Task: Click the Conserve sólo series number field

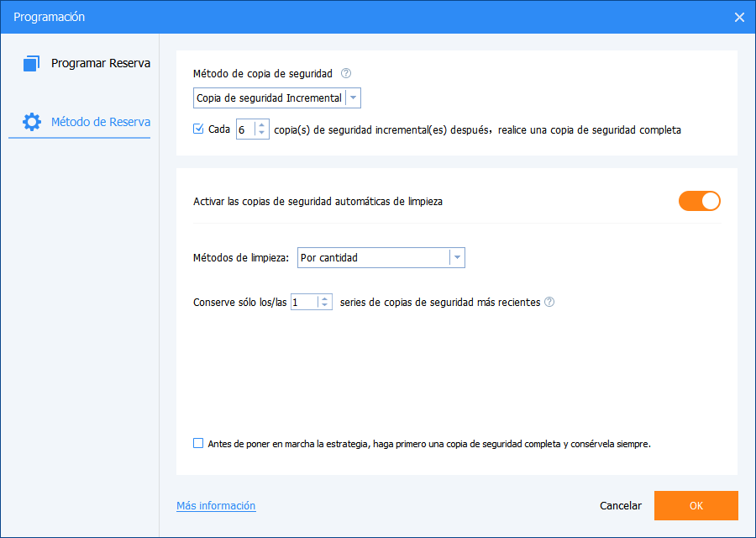Action: (304, 302)
